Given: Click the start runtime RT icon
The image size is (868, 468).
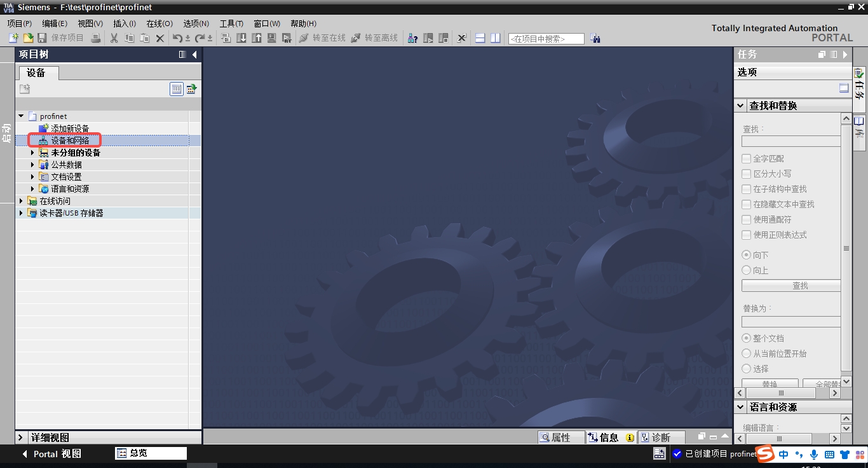Looking at the screenshot, I should pyautogui.click(x=287, y=38).
